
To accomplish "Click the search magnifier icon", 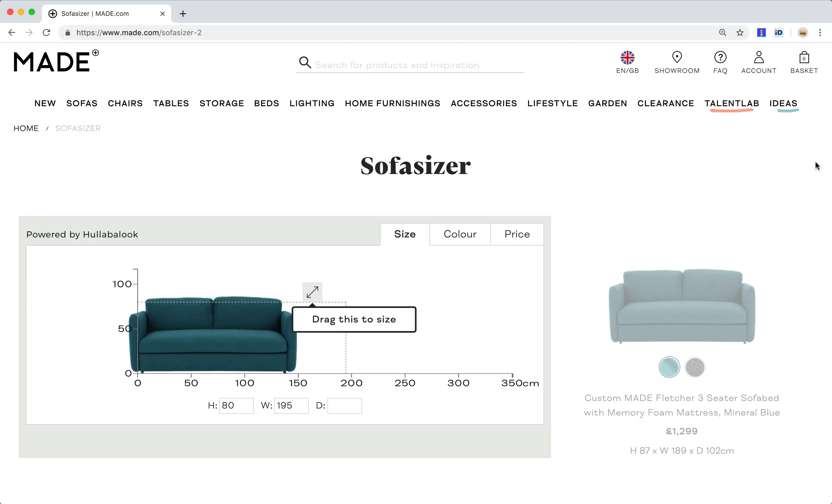I will click(305, 62).
